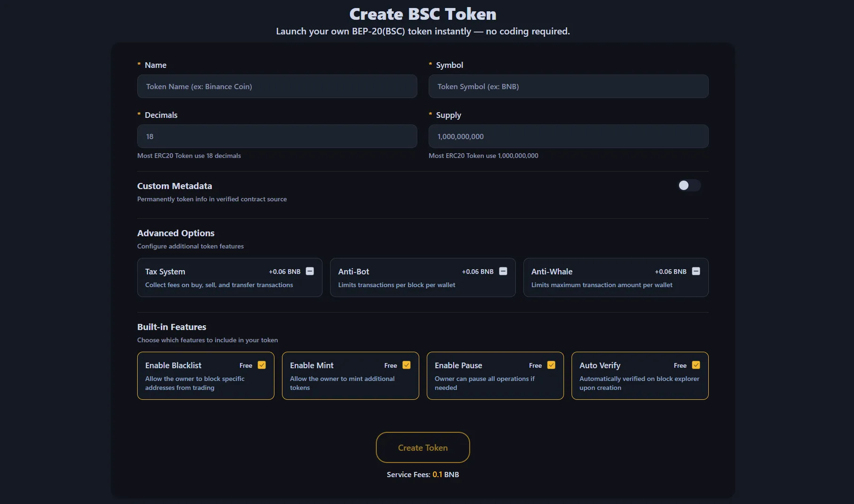The height and width of the screenshot is (504, 854).
Task: Remove Anti-Whale with the minus icon
Action: [696, 271]
